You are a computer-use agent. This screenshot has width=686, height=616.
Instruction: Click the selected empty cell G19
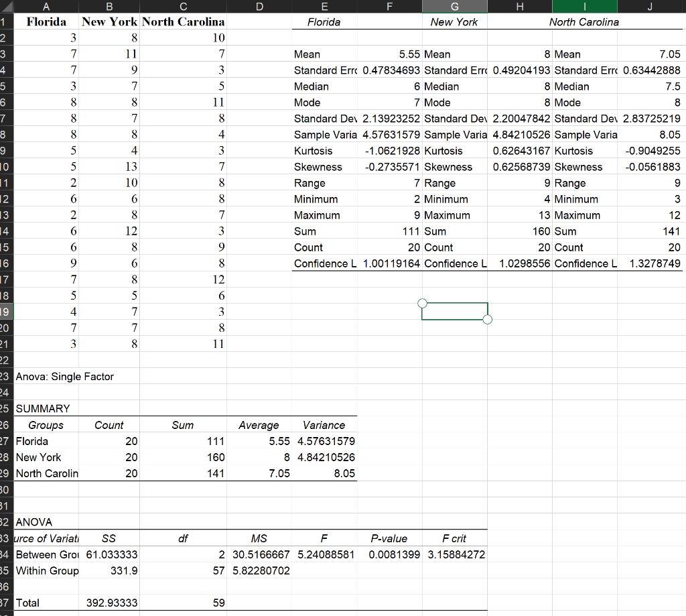(455, 311)
